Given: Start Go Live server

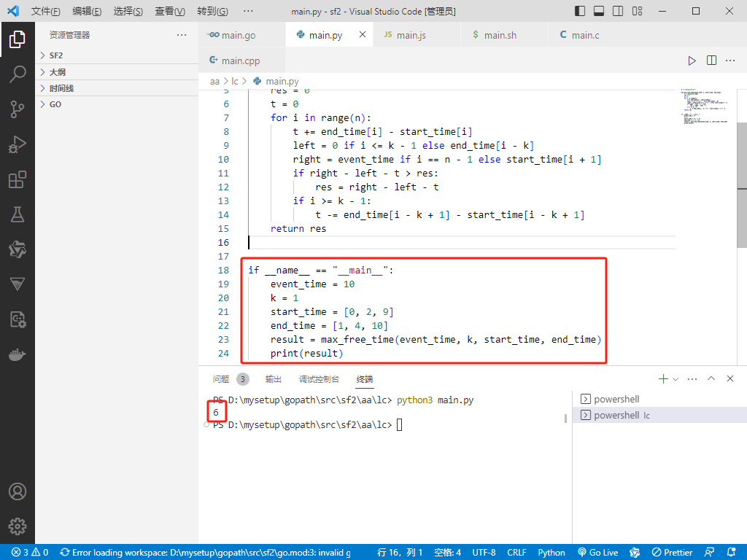Looking at the screenshot, I should tap(597, 553).
